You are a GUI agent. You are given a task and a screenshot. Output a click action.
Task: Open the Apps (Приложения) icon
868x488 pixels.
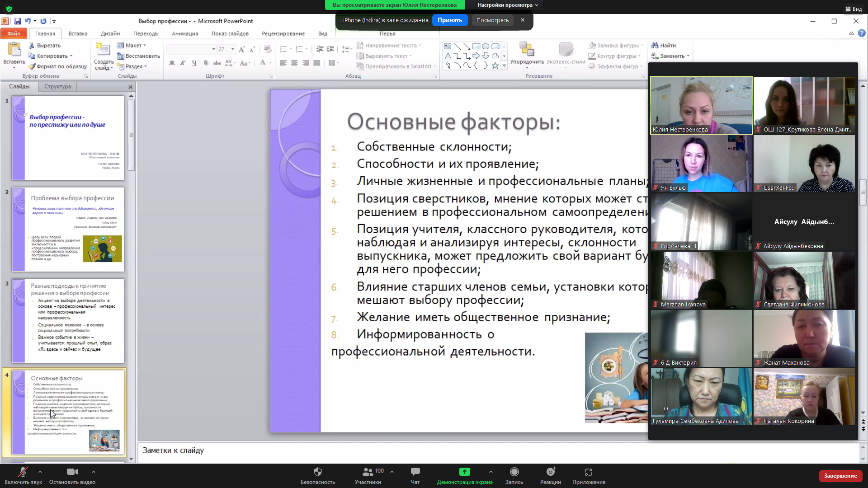[x=588, y=472]
